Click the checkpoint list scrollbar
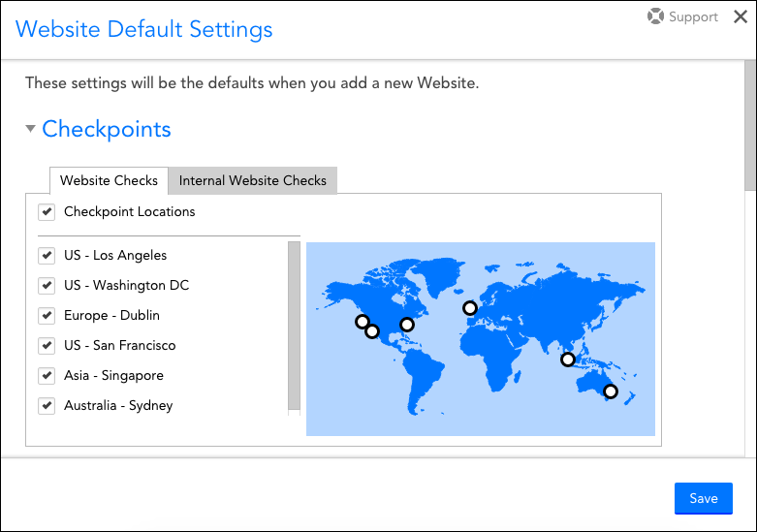 [x=294, y=325]
